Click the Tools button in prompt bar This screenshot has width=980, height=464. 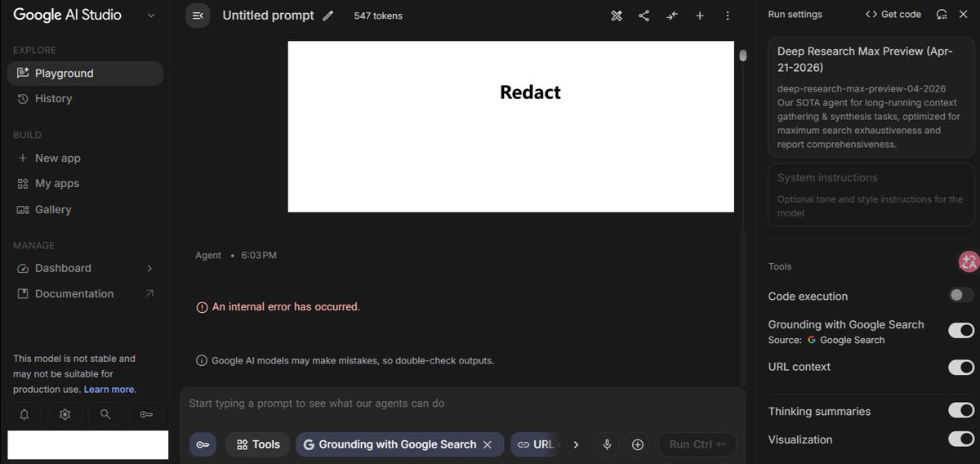coord(258,444)
